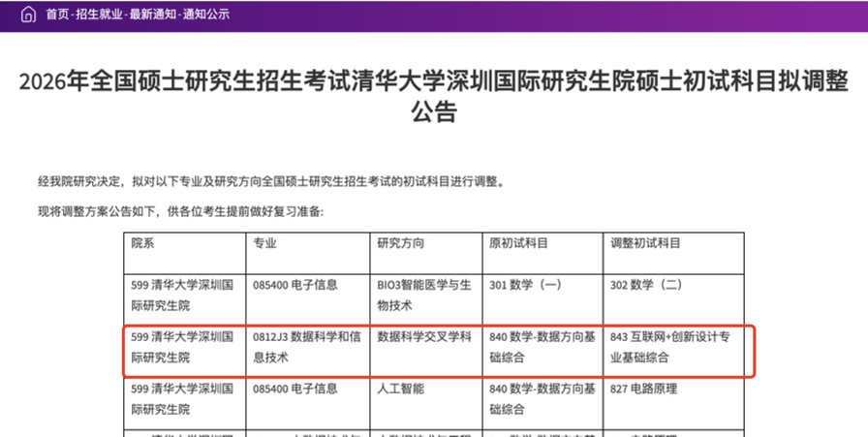Click 840 数学-数据方向基础综合 in 数据科学交叉学科 row
This screenshot has width=868, height=437.
(x=542, y=352)
